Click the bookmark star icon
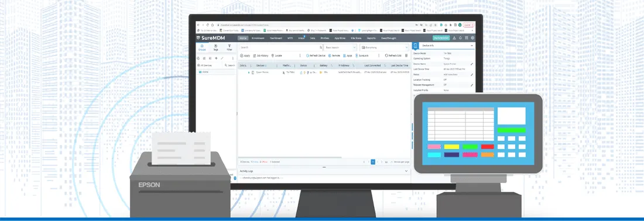Screen dimensions: 644x221 click(x=436, y=25)
